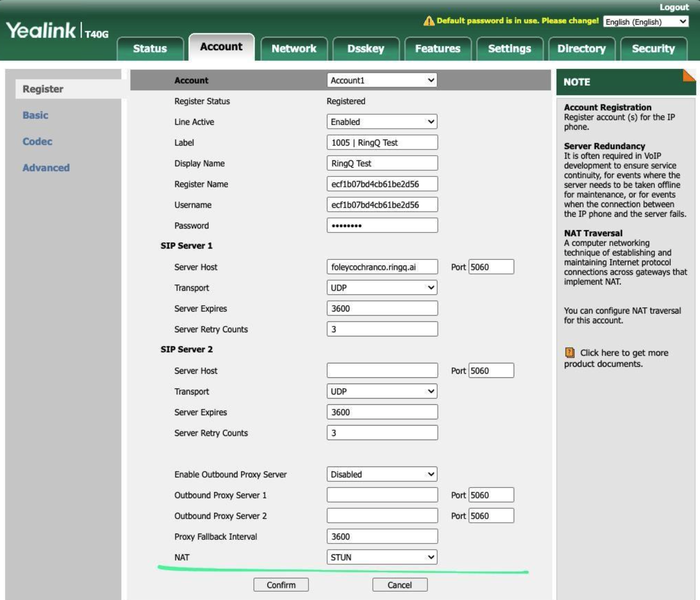The width and height of the screenshot is (700, 600).
Task: Switch to the Network tab
Action: click(x=294, y=48)
